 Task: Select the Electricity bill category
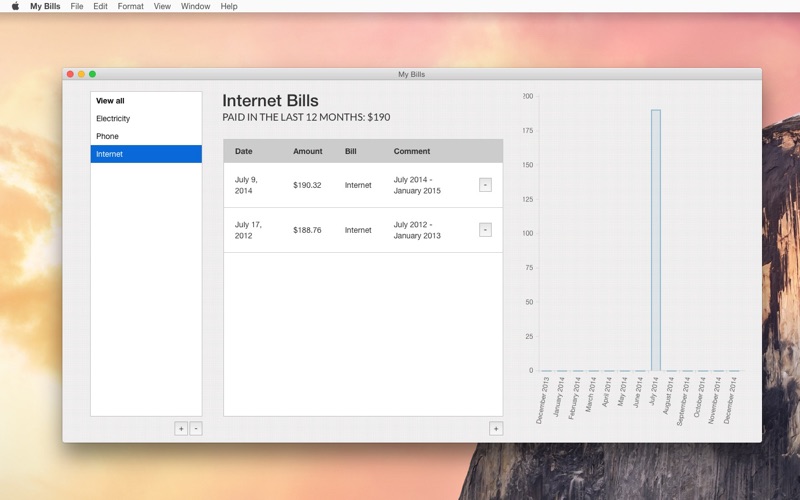coord(146,118)
